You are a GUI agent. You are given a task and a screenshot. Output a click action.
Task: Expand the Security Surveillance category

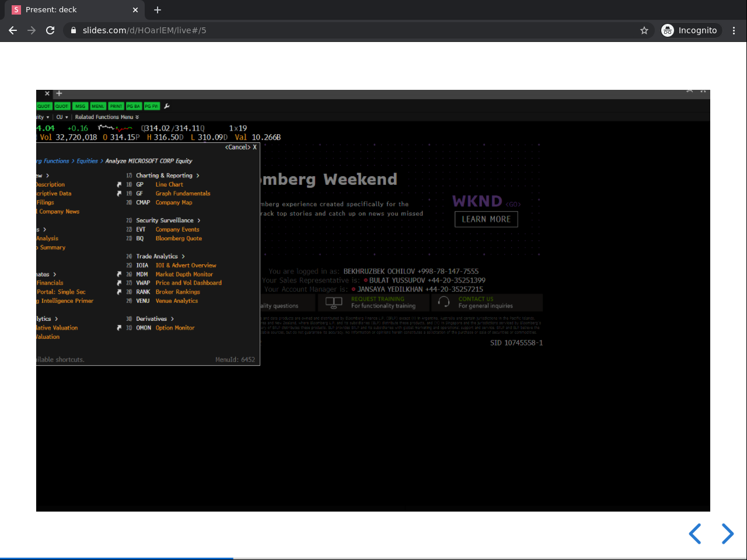tap(199, 220)
